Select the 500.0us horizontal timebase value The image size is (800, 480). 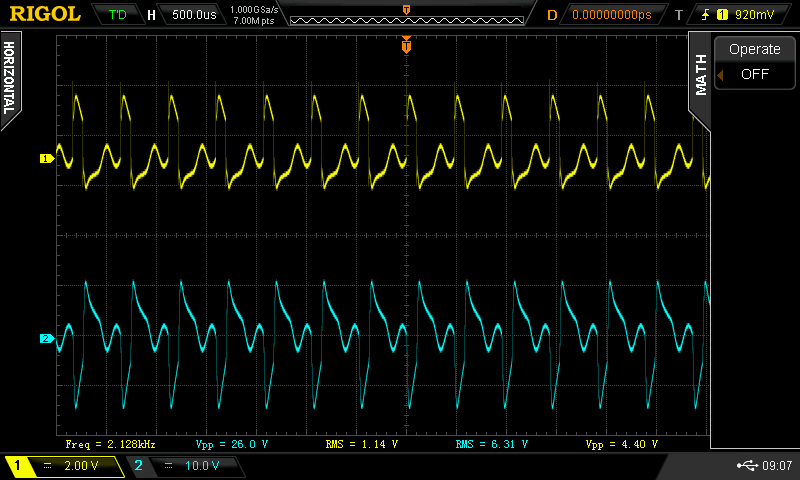point(194,15)
